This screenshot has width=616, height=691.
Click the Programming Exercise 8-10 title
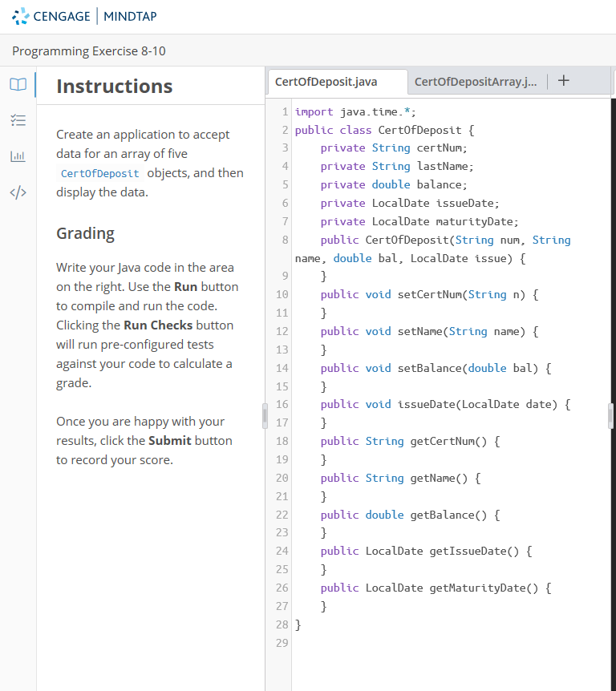(88, 51)
